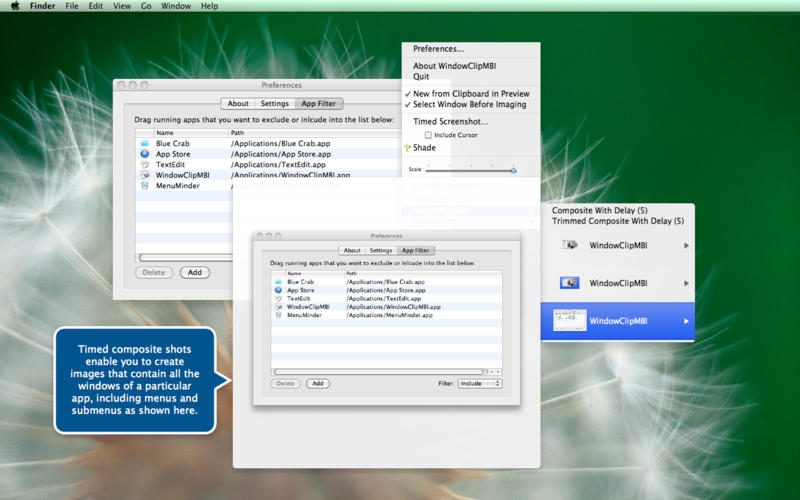Select Timed Screenshot... menu item

point(451,121)
